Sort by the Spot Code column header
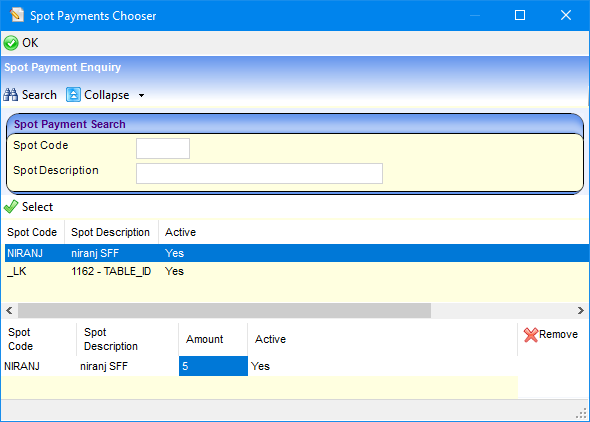The height and width of the screenshot is (422, 590). [x=32, y=232]
